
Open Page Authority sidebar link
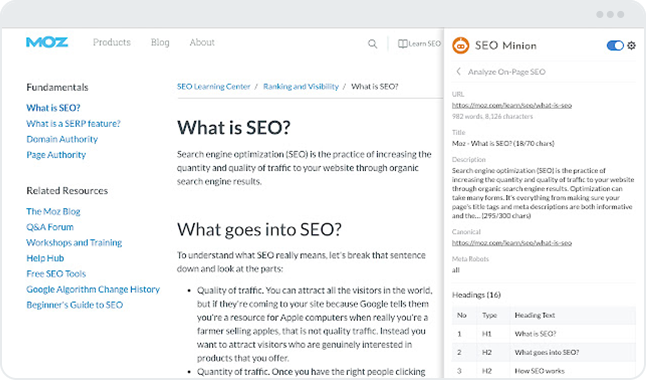(x=56, y=155)
